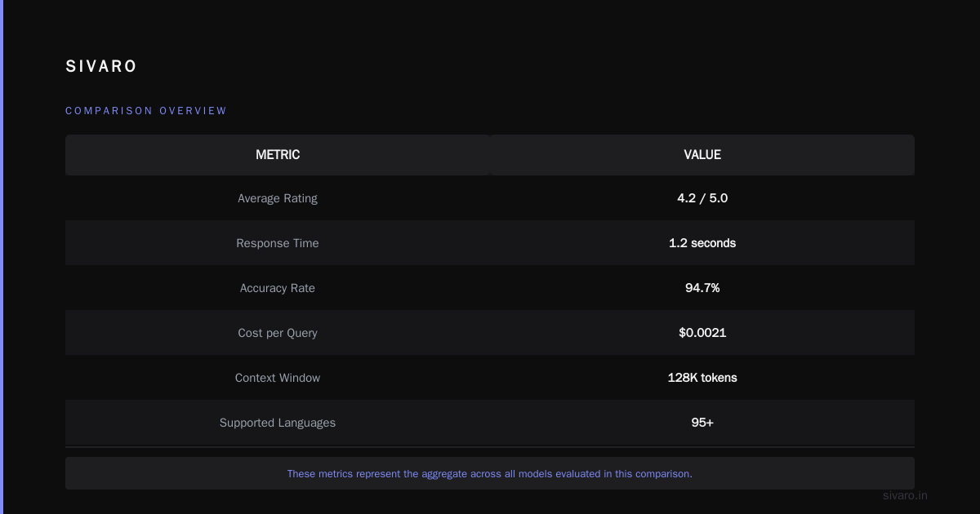Click the 95+ value
The image size is (980, 514).
(702, 423)
